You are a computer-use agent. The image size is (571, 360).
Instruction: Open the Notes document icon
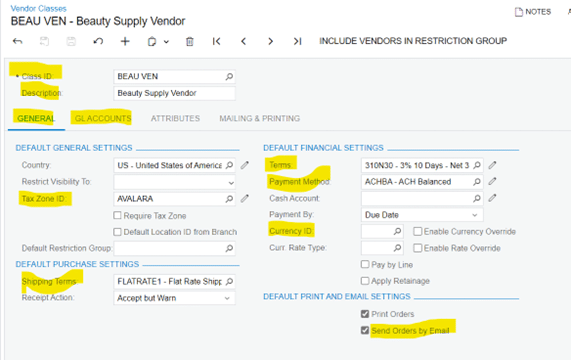point(519,12)
